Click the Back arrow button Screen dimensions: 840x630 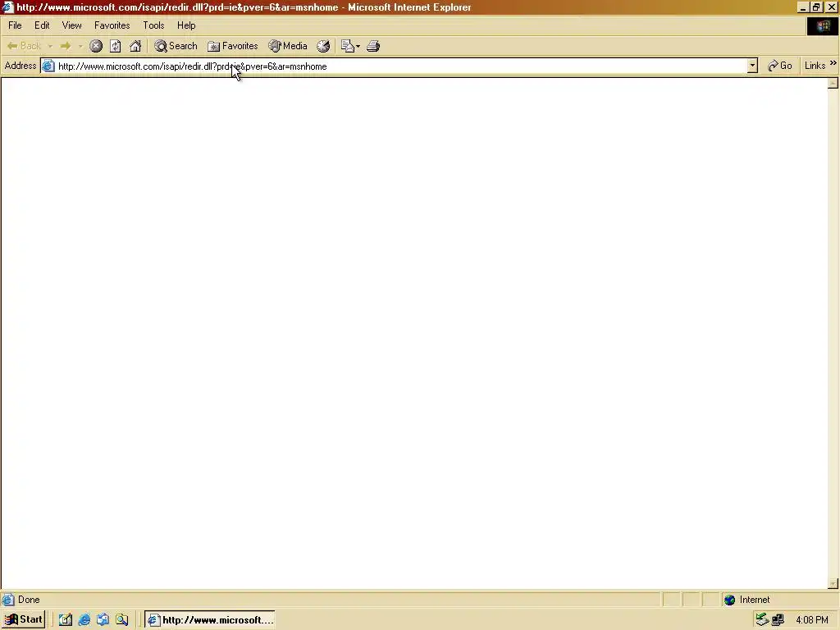(x=24, y=46)
